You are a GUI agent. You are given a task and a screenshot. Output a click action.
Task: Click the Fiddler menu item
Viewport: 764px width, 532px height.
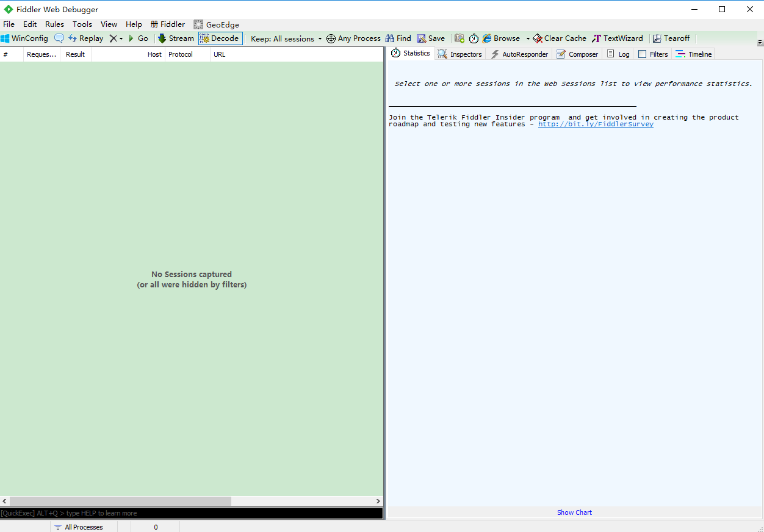click(168, 24)
